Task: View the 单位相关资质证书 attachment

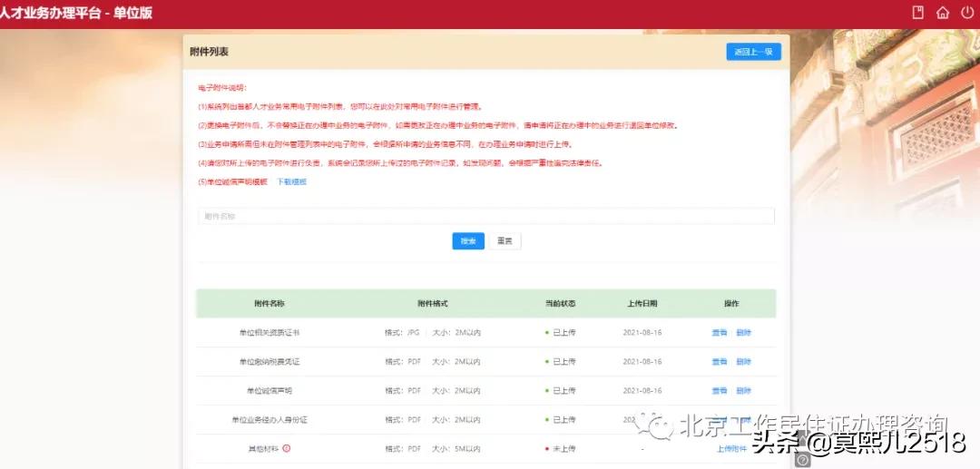Action: pyautogui.click(x=720, y=333)
